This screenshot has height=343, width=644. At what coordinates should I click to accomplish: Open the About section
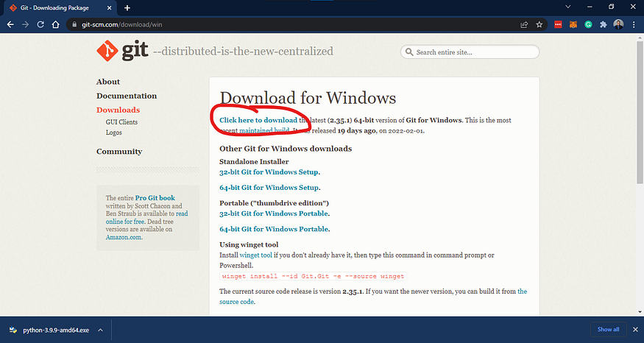point(108,82)
